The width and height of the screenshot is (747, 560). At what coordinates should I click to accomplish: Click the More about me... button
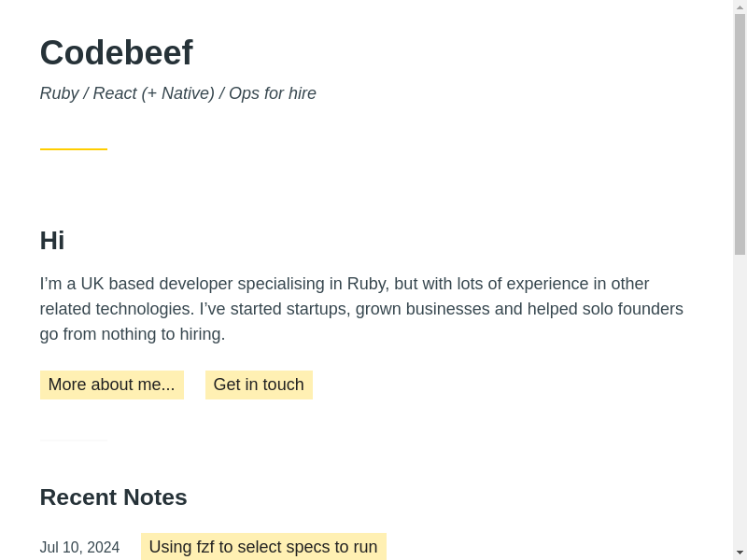coord(111,385)
